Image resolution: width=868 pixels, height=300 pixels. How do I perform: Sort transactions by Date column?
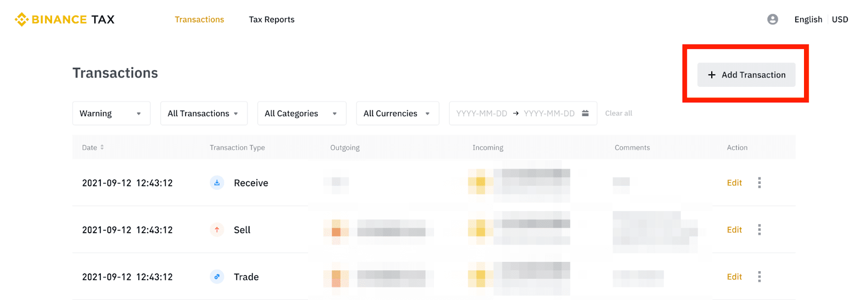tap(93, 148)
